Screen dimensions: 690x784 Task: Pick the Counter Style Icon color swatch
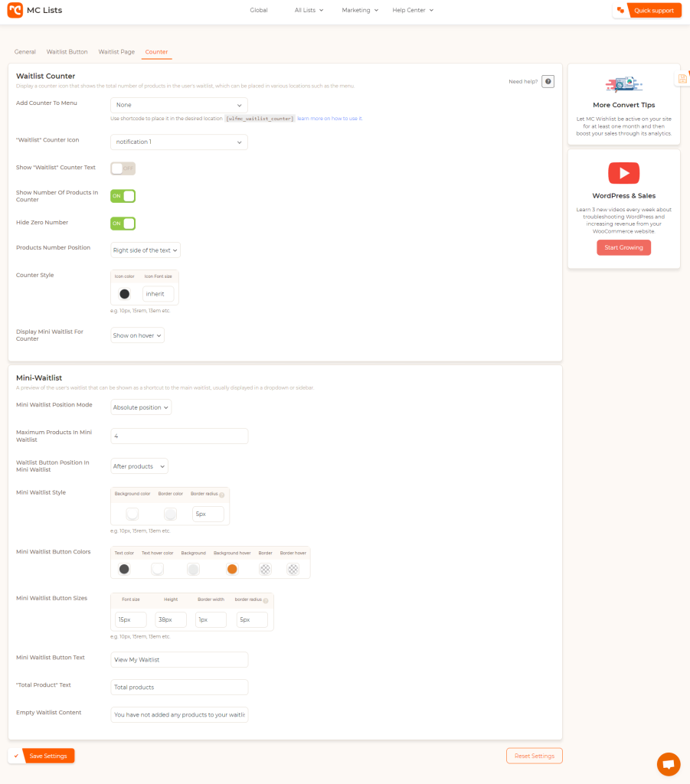coord(125,294)
